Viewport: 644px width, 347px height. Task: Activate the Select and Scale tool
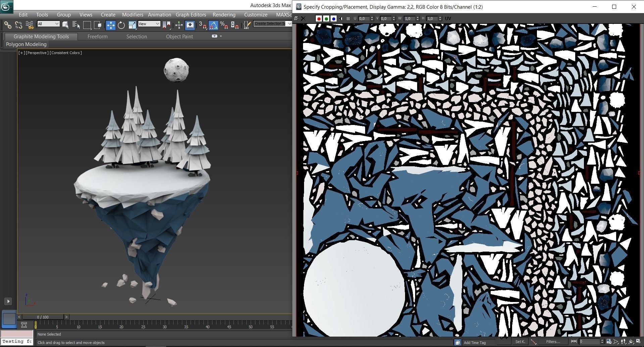tap(132, 25)
